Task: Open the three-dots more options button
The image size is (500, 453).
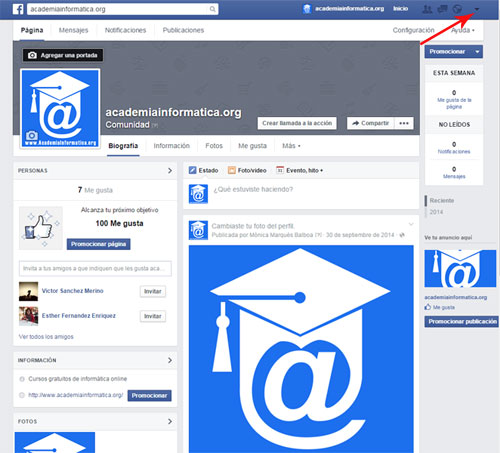Action: coord(404,123)
